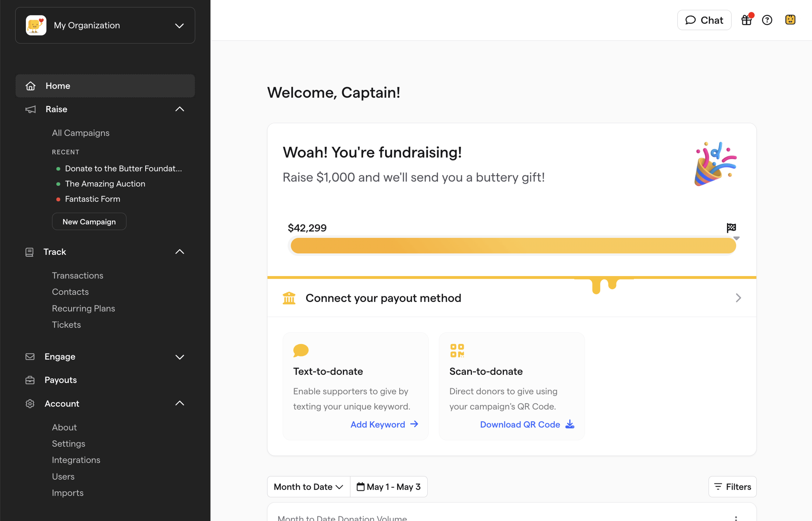Open the May 1 - May 3 date range picker
Screen dimensions: 812x521
tap(389, 486)
